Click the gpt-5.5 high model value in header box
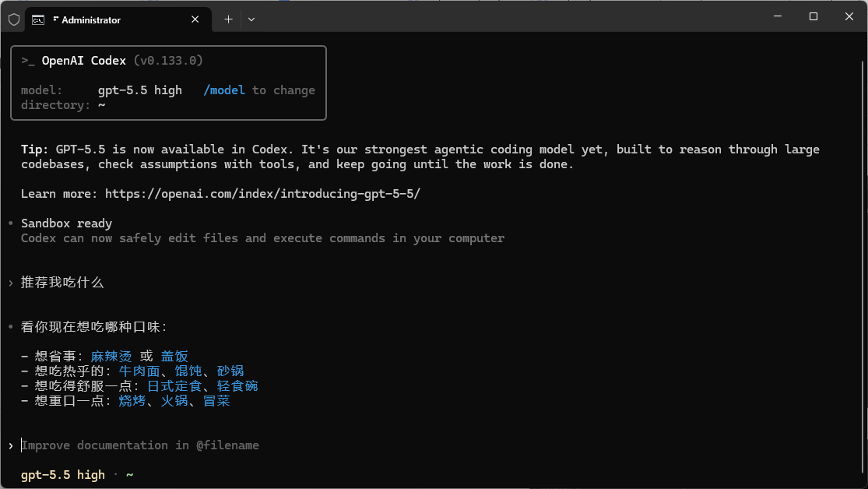 click(x=140, y=90)
